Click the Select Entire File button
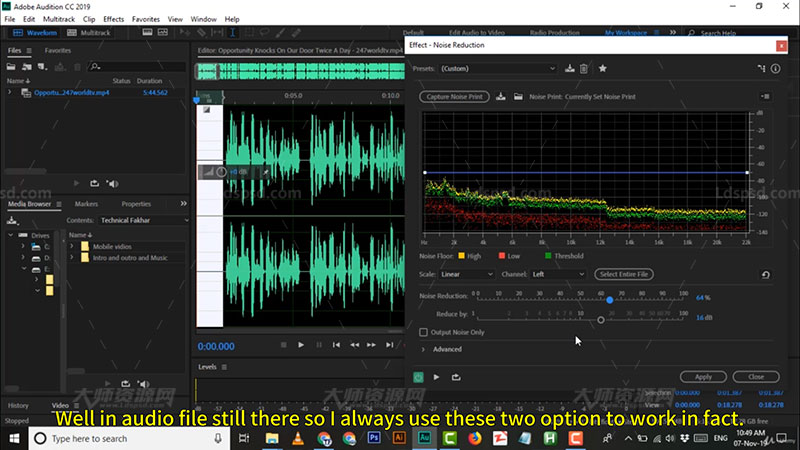 pos(623,274)
